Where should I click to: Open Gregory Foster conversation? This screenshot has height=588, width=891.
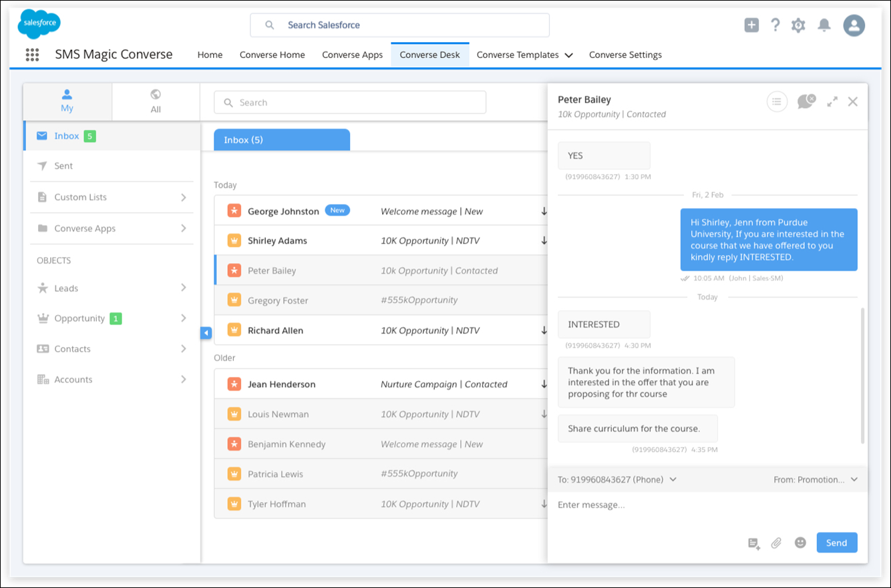[381, 300]
